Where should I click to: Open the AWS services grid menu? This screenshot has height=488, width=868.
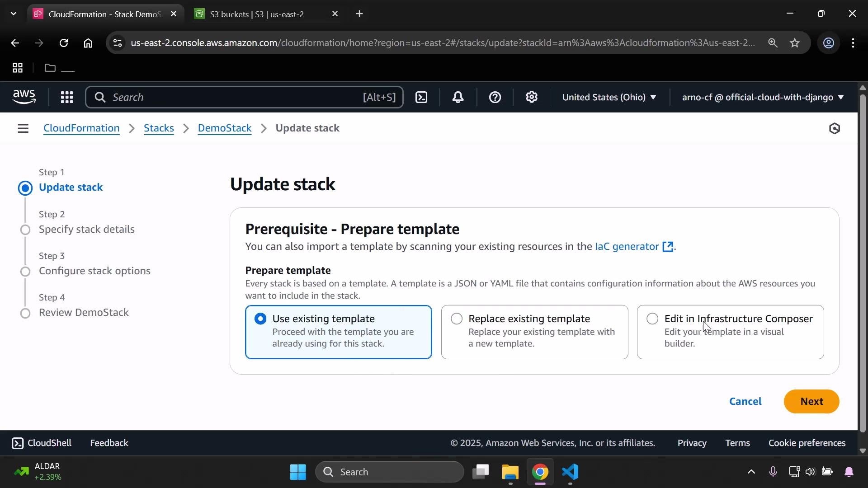(x=67, y=97)
